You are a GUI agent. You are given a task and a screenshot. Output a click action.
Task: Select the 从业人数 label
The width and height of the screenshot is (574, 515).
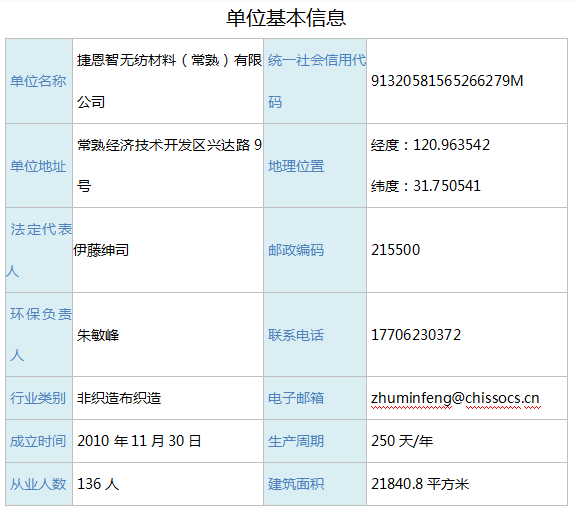coord(38,484)
